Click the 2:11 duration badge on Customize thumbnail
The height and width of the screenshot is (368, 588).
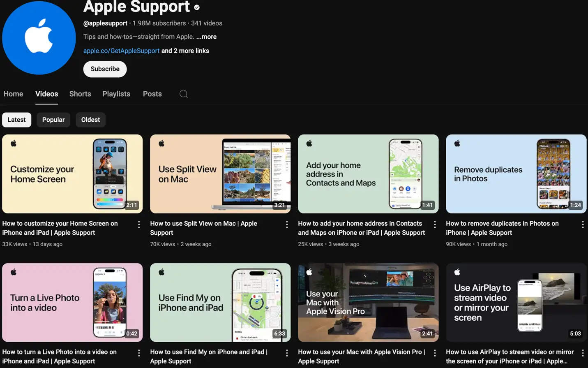coord(131,205)
